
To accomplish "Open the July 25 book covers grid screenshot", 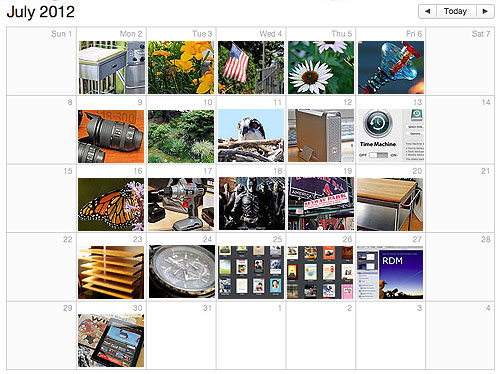I will pyautogui.click(x=251, y=272).
